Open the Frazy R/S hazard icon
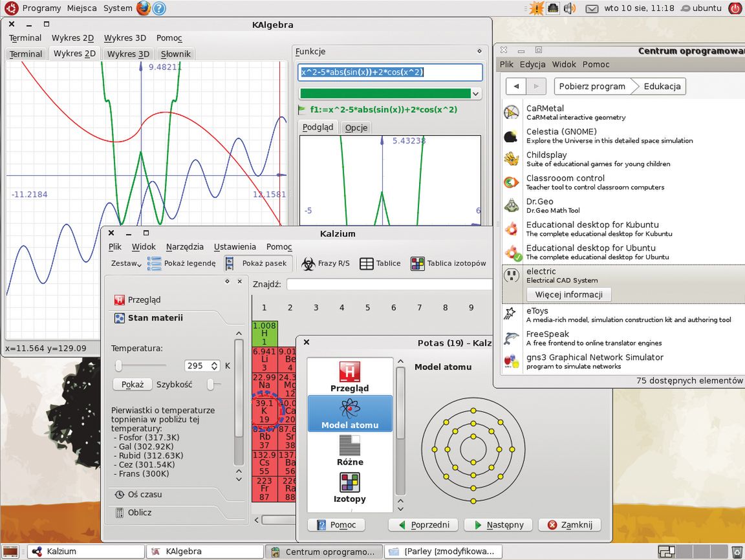The height and width of the screenshot is (560, 745). pos(308,263)
